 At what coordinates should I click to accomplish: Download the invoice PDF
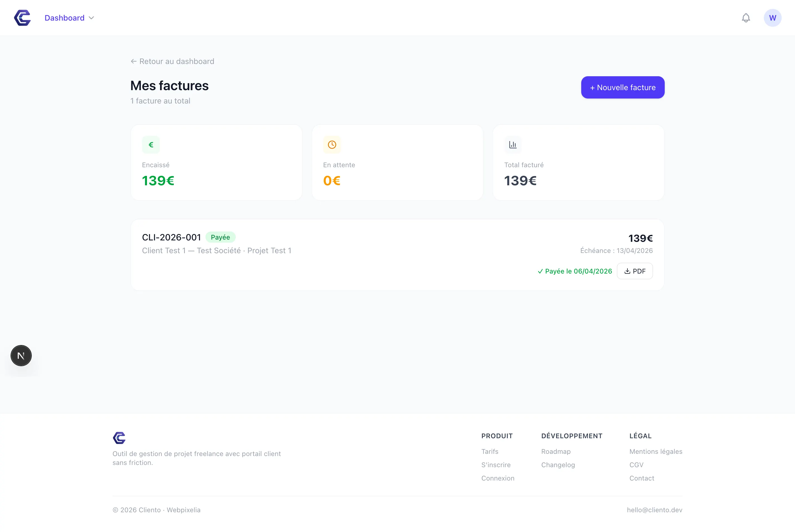point(635,271)
